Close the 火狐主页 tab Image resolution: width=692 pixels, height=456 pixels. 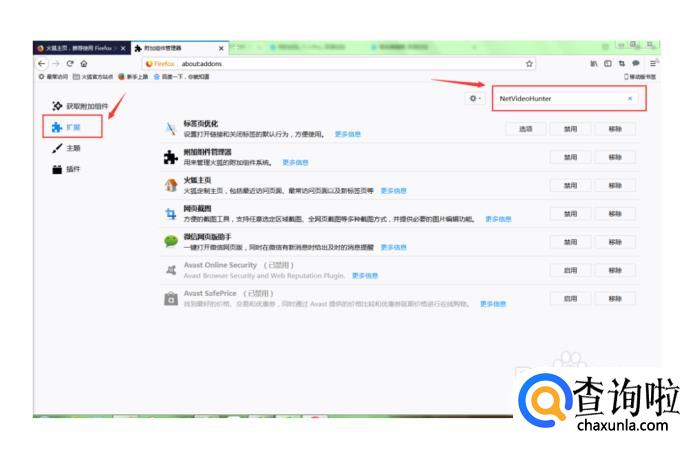coord(123,48)
